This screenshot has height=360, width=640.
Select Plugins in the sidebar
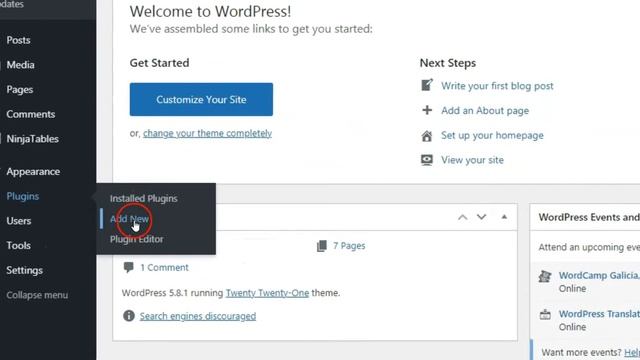[22, 196]
